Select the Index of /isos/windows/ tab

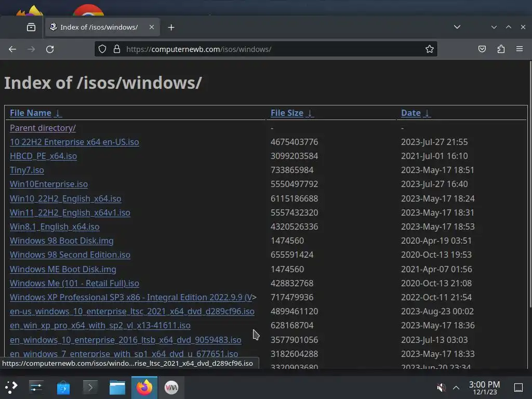click(x=102, y=27)
